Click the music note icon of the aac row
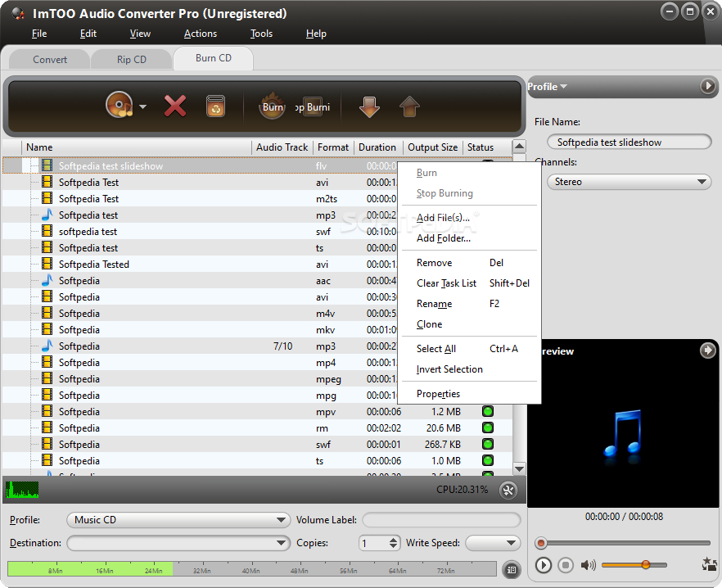This screenshot has height=588, width=722. click(47, 280)
